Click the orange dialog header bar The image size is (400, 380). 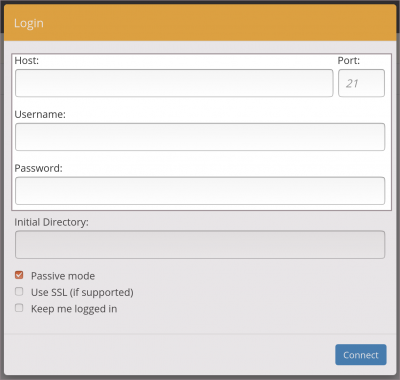tap(200, 23)
